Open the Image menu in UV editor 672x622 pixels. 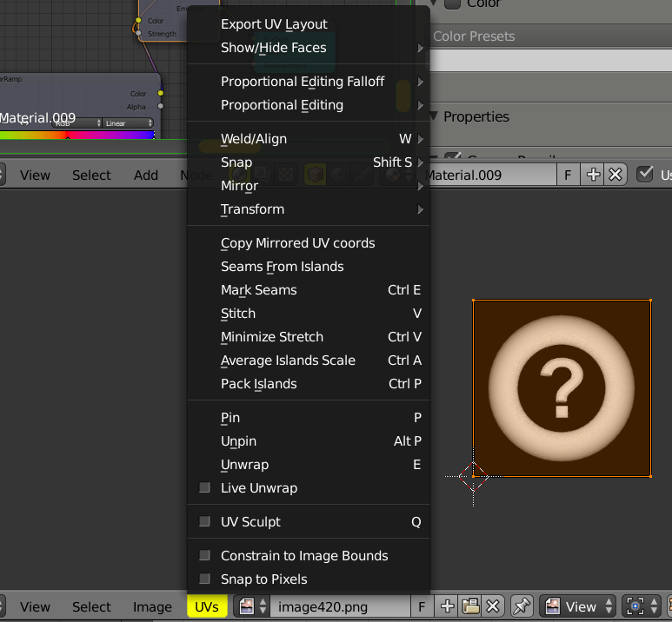pos(152,606)
